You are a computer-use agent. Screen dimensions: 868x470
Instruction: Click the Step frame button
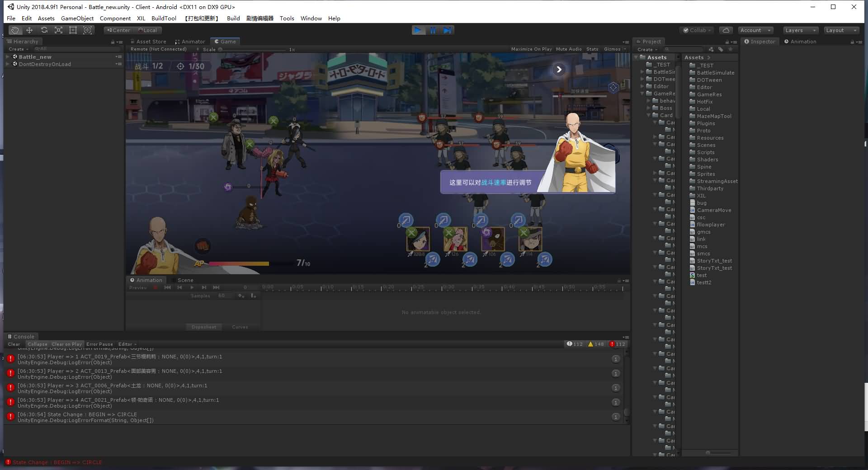point(447,30)
